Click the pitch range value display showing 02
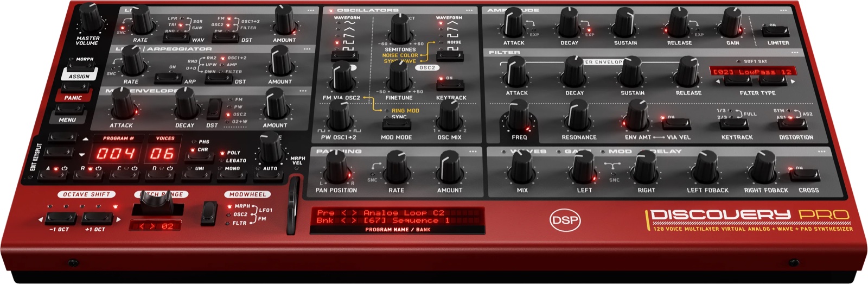868x284 pixels. click(155, 226)
